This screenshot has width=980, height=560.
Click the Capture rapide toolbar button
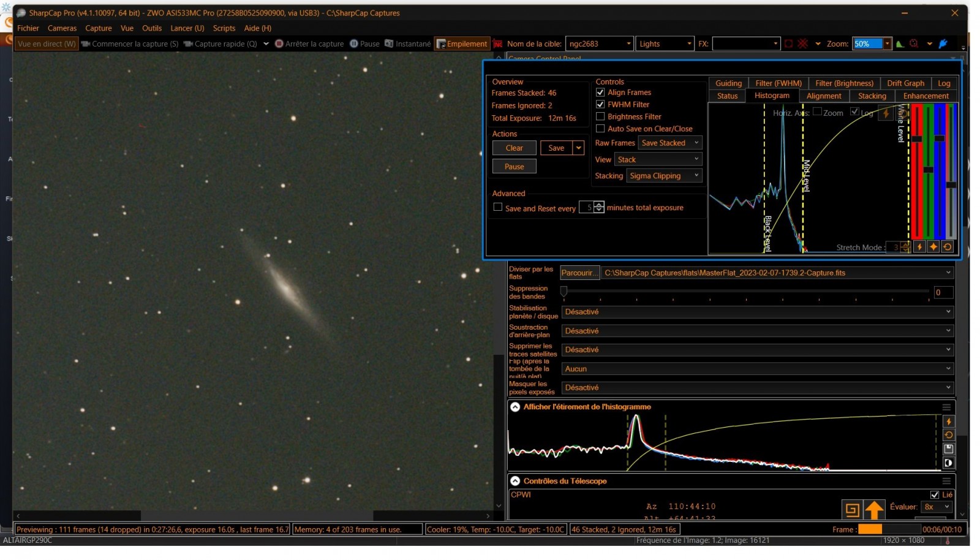coord(221,44)
